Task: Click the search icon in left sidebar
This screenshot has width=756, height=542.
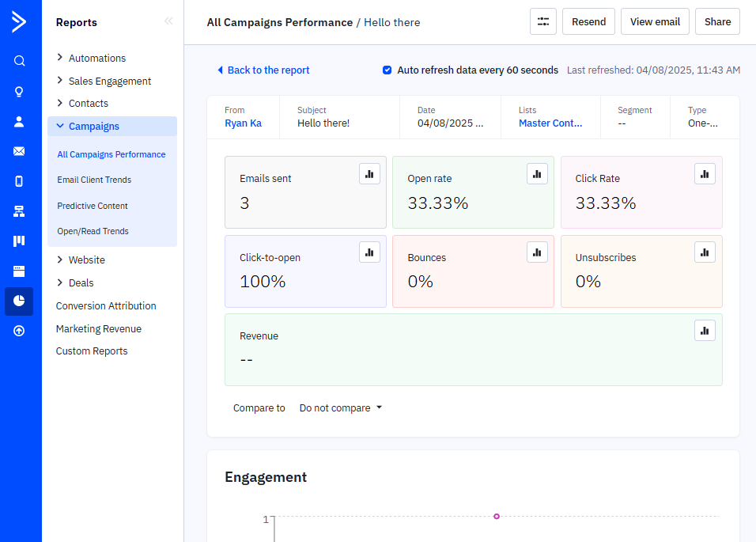Action: [20, 61]
